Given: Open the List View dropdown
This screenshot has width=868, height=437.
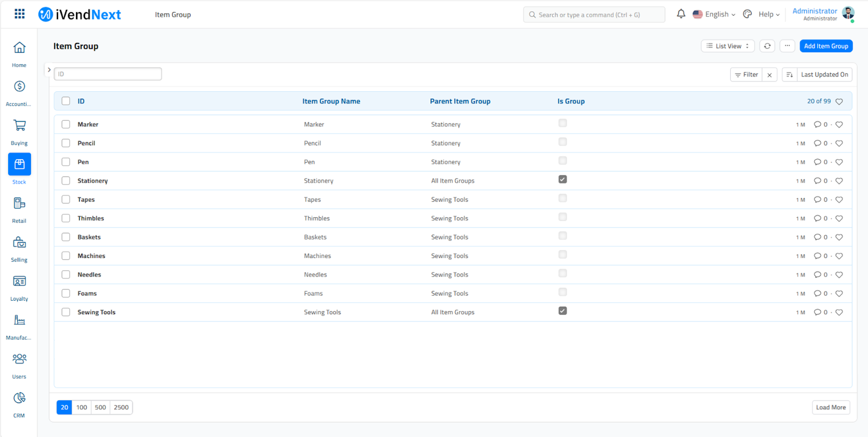Looking at the screenshot, I should (x=727, y=46).
